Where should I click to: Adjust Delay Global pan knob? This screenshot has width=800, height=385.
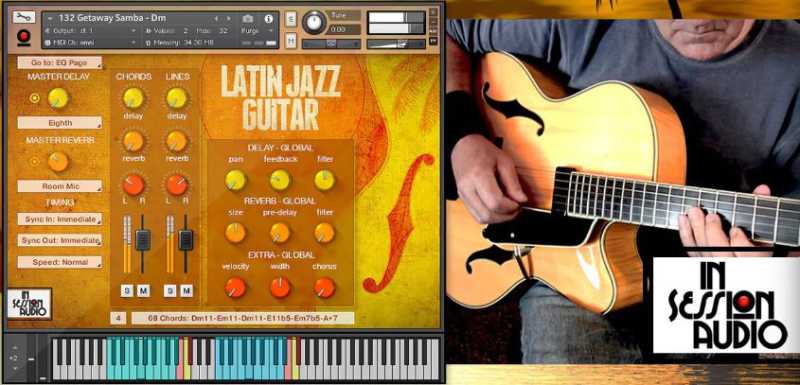pos(235,180)
